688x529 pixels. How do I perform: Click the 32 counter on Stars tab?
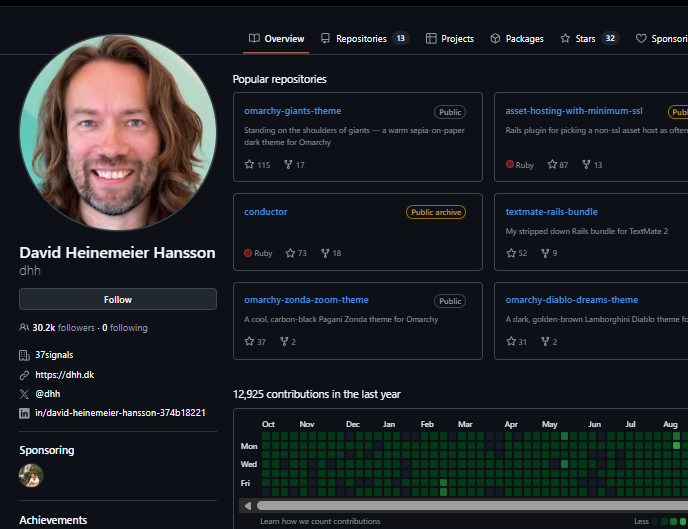coord(610,39)
